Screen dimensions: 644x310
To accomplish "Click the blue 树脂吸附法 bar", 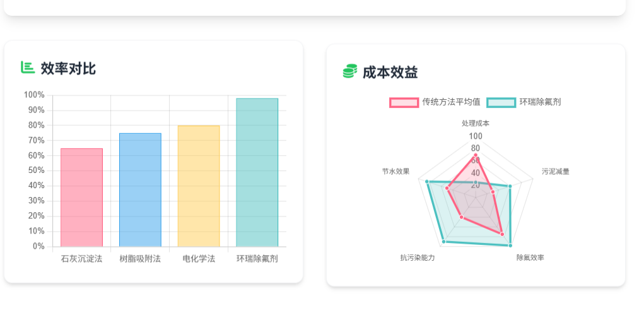I will 140,189.
